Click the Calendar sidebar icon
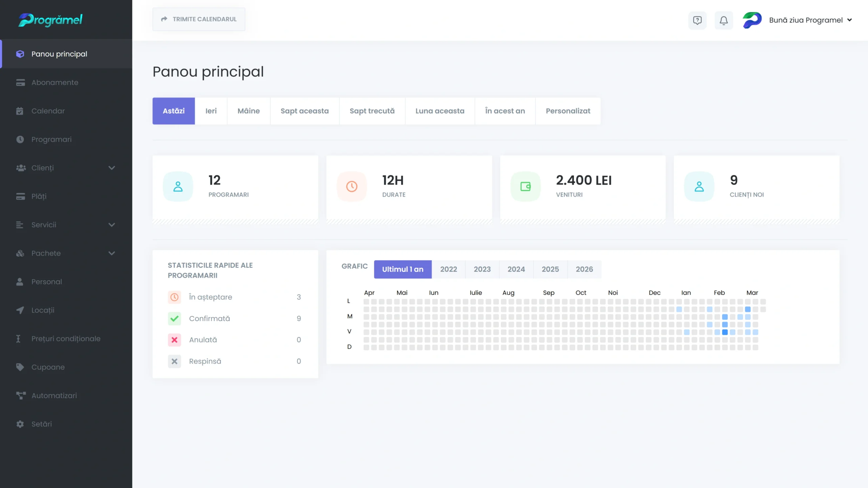The height and width of the screenshot is (488, 868). click(20, 111)
